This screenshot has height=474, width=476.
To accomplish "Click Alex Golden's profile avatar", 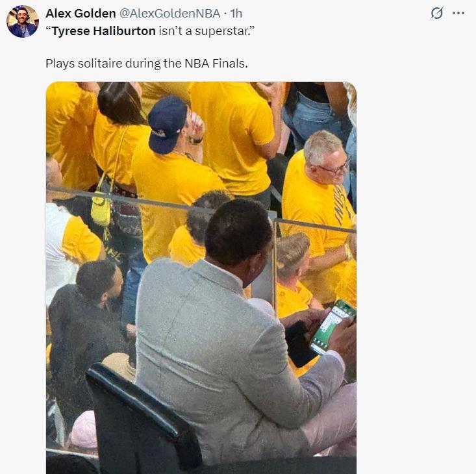I will pyautogui.click(x=22, y=21).
